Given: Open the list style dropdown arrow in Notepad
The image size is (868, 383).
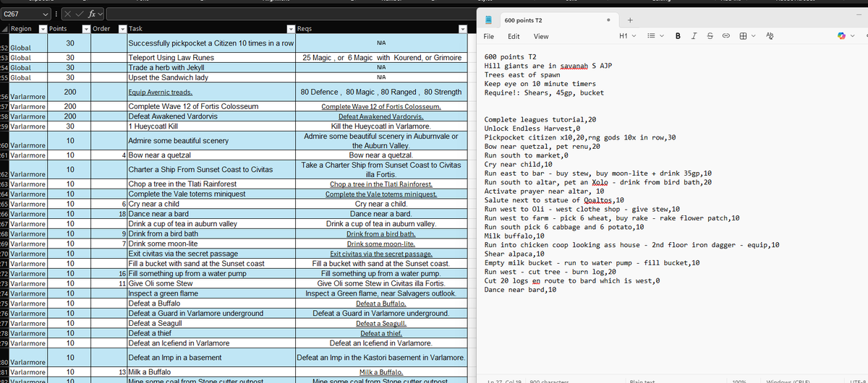Looking at the screenshot, I should pyautogui.click(x=661, y=36).
